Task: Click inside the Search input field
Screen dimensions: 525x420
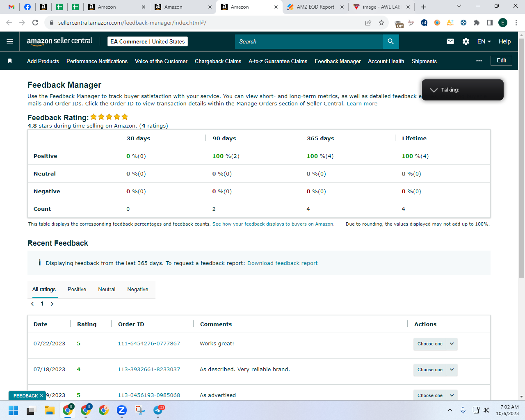Action: click(309, 41)
